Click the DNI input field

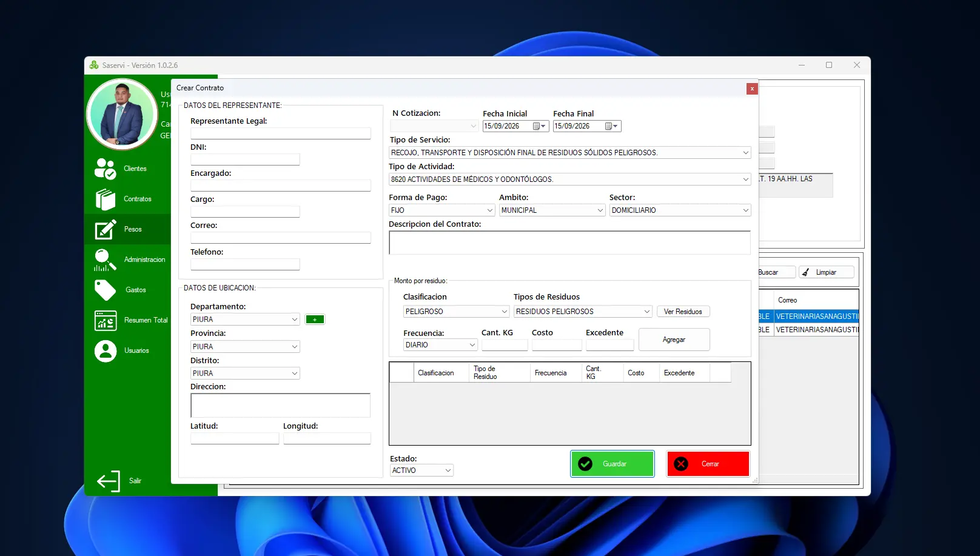[245, 159]
